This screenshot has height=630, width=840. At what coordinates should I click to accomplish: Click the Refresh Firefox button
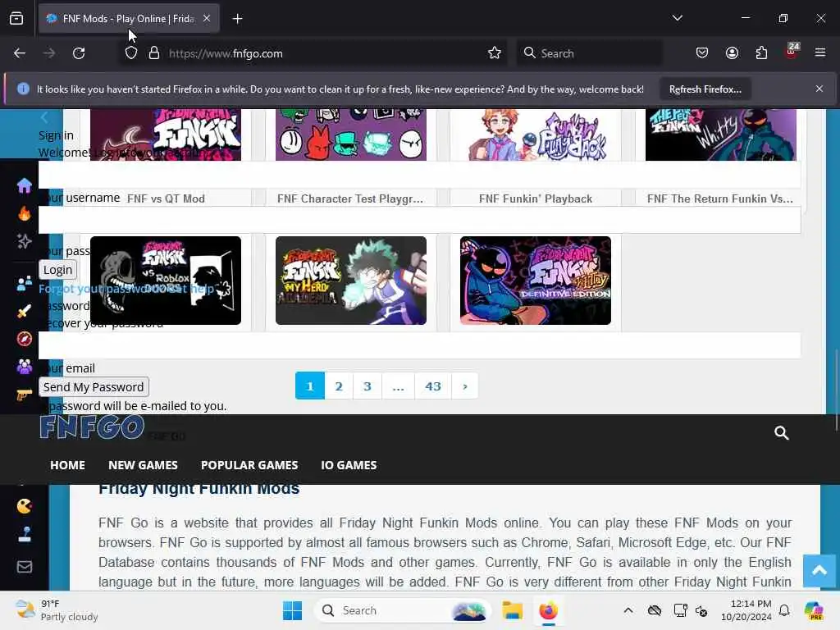pos(705,89)
